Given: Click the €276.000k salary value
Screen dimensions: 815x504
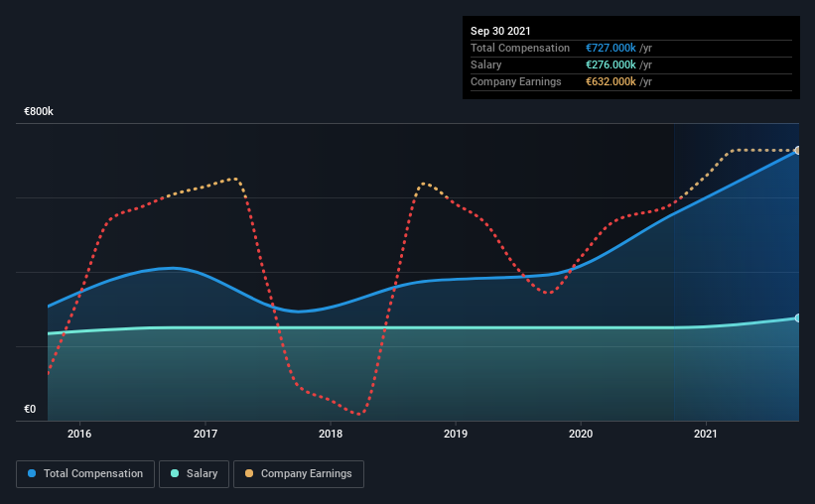Looking at the screenshot, I should tap(611, 64).
